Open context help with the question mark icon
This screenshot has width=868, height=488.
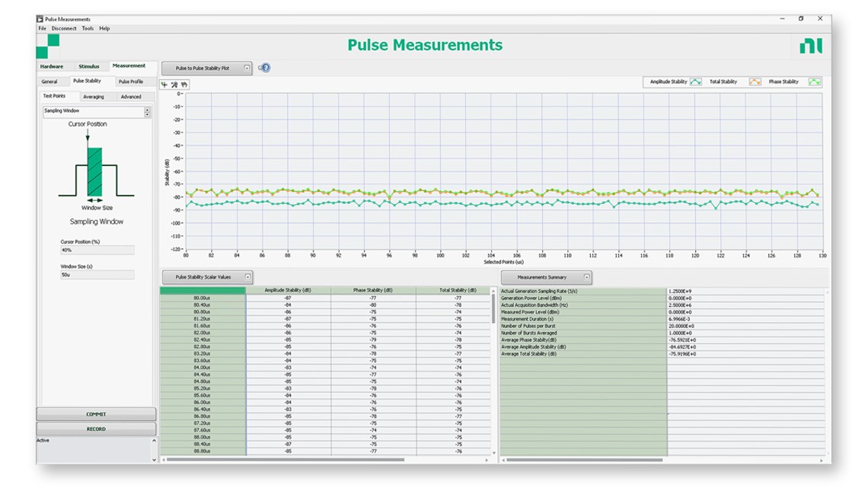tap(265, 68)
